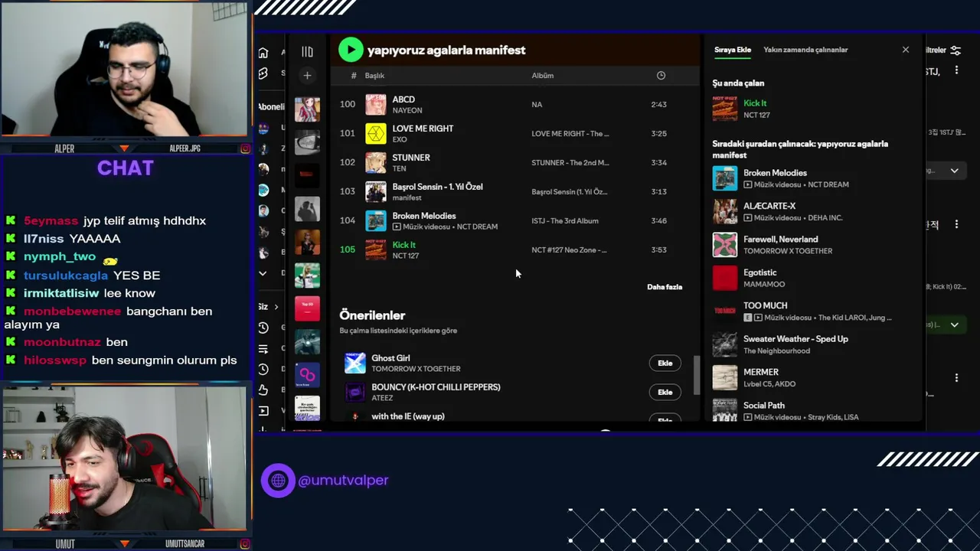Image resolution: width=980 pixels, height=551 pixels.
Task: Open three-dot menu beside the 'ISTJ,' result
Action: (956, 70)
